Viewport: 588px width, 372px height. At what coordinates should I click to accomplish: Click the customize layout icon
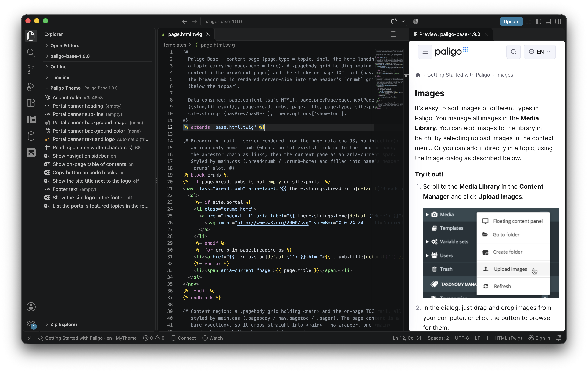tap(529, 21)
